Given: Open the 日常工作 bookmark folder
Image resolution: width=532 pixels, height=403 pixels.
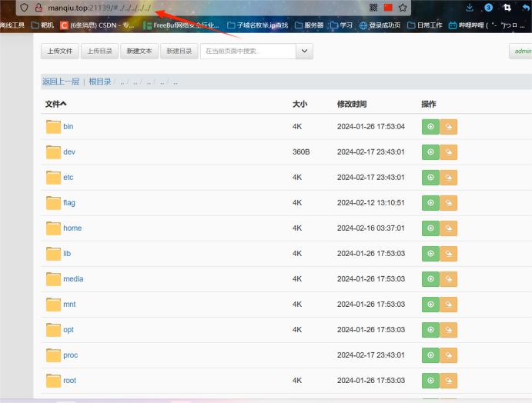Looking at the screenshot, I should tap(425, 25).
